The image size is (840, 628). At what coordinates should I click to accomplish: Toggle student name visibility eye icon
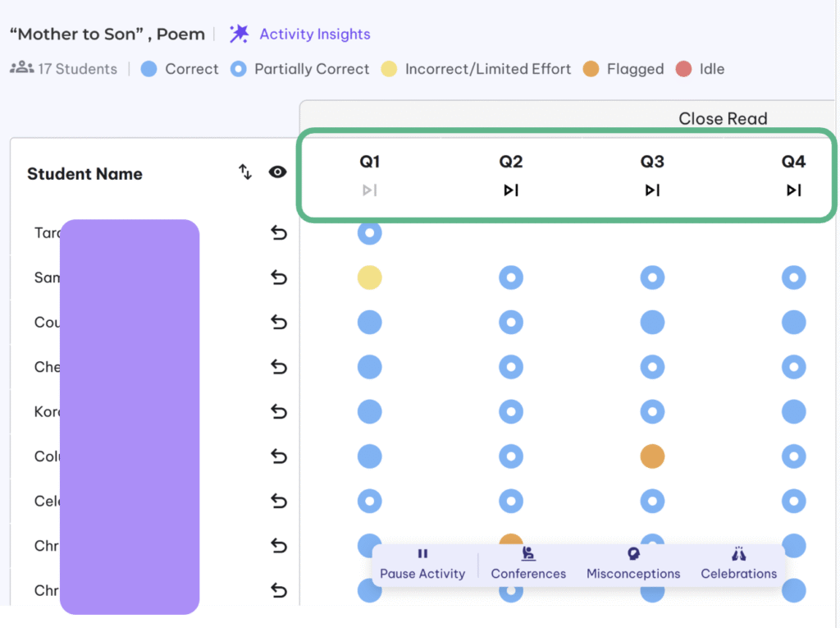coord(278,172)
